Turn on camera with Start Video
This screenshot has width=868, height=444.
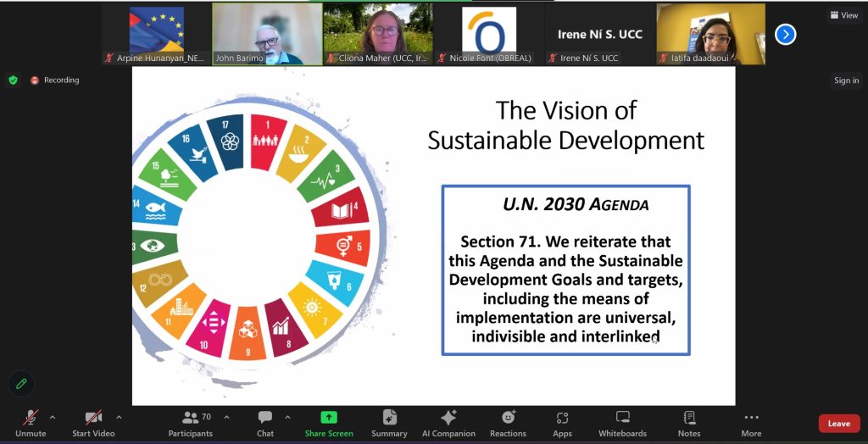pyautogui.click(x=93, y=423)
